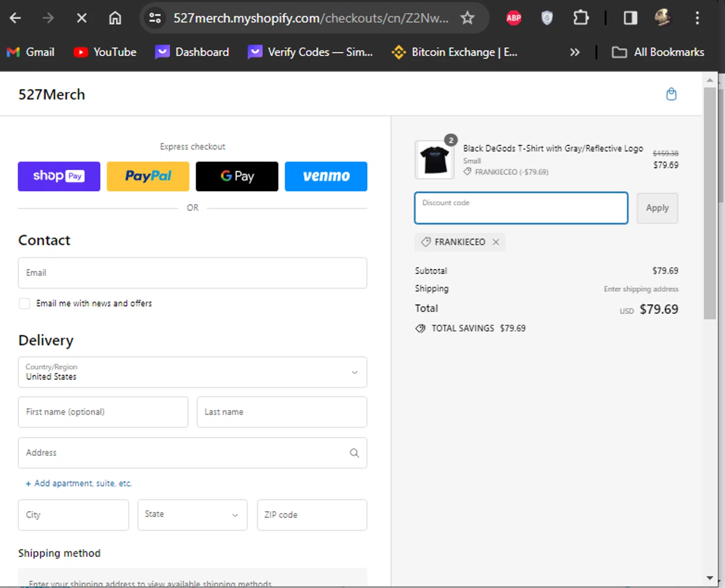Enable Email me with news and offers
The image size is (725, 588).
pyautogui.click(x=24, y=303)
